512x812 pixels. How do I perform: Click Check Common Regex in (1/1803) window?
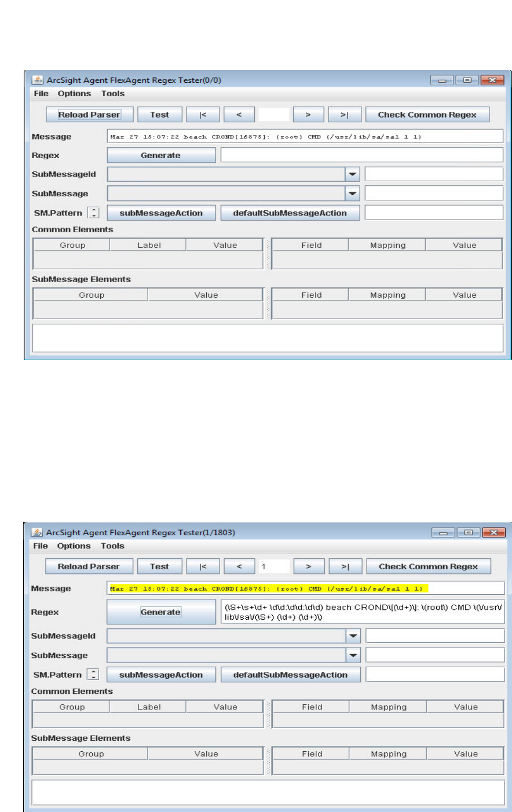point(429,566)
